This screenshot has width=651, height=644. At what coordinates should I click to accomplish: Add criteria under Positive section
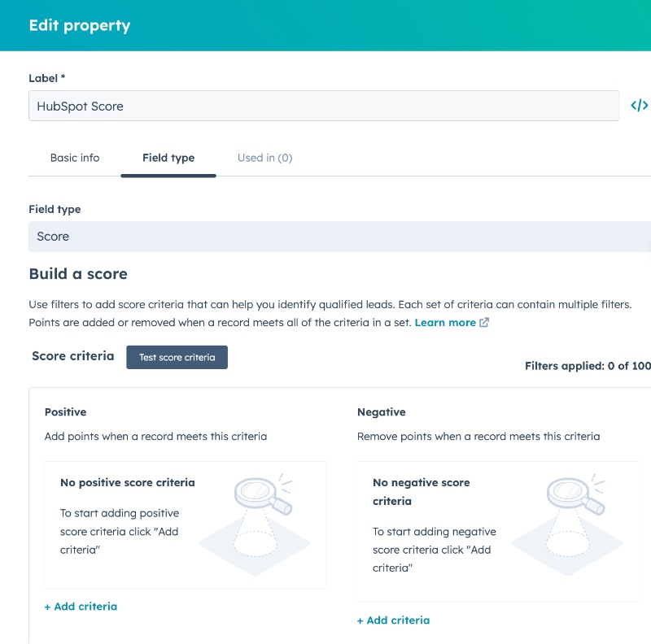coord(81,607)
